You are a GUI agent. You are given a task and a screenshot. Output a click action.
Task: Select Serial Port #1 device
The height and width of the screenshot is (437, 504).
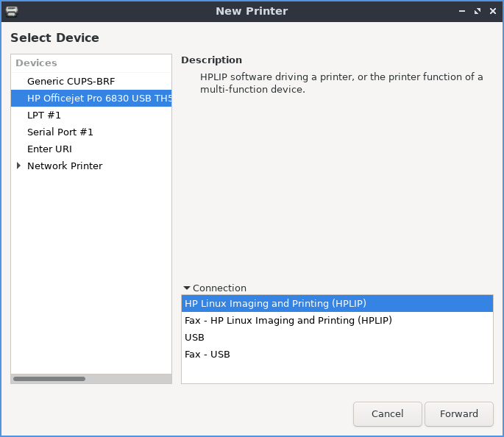(60, 132)
